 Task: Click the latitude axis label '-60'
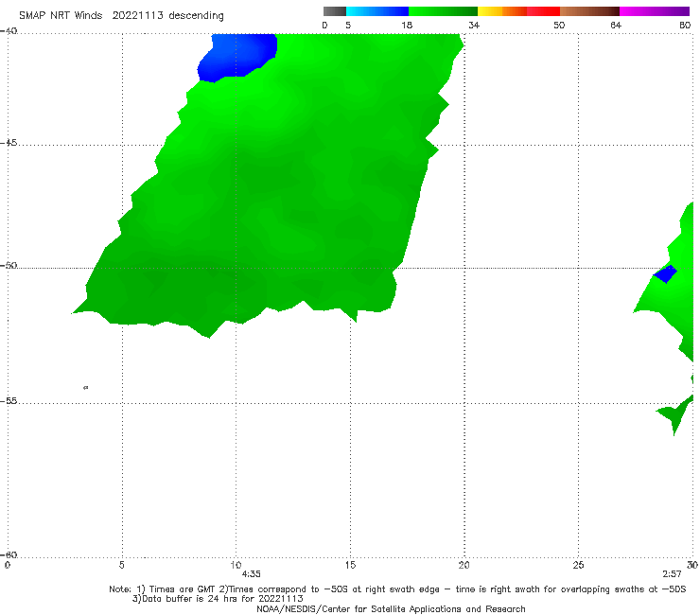pyautogui.click(x=9, y=554)
